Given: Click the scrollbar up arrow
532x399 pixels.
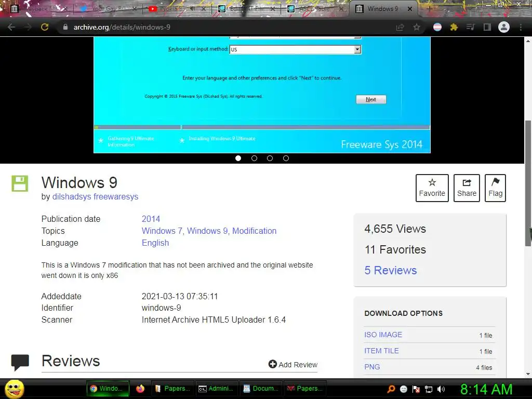Looking at the screenshot, I should (528, 41).
